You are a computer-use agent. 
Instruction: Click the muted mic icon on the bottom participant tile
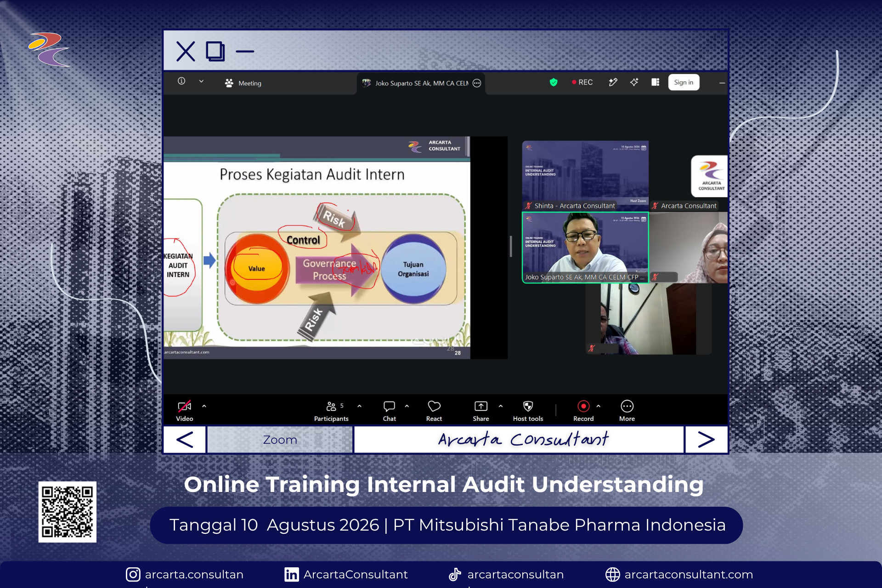pyautogui.click(x=592, y=348)
